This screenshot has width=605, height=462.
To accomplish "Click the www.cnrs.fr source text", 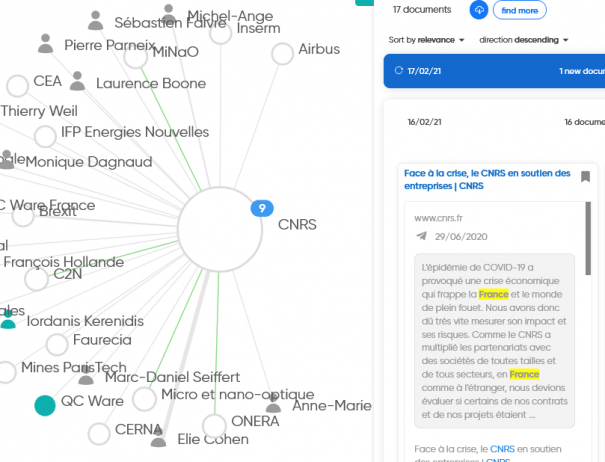I will click(x=438, y=218).
